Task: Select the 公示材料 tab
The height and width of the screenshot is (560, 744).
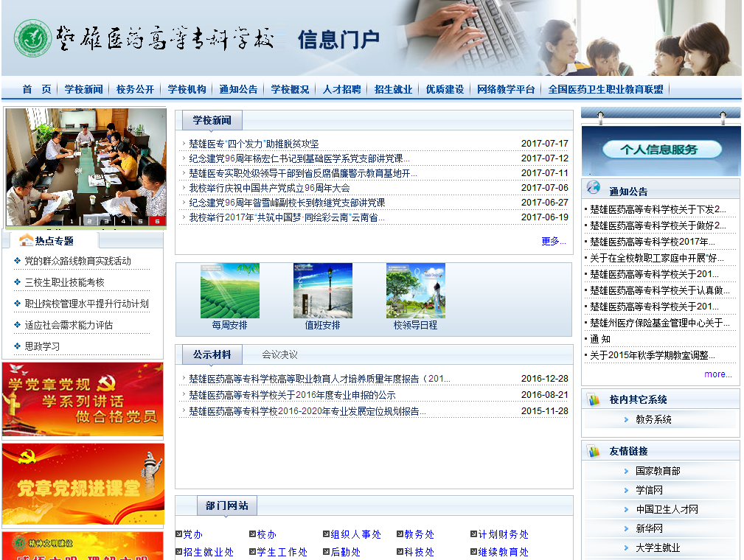Action: click(212, 354)
